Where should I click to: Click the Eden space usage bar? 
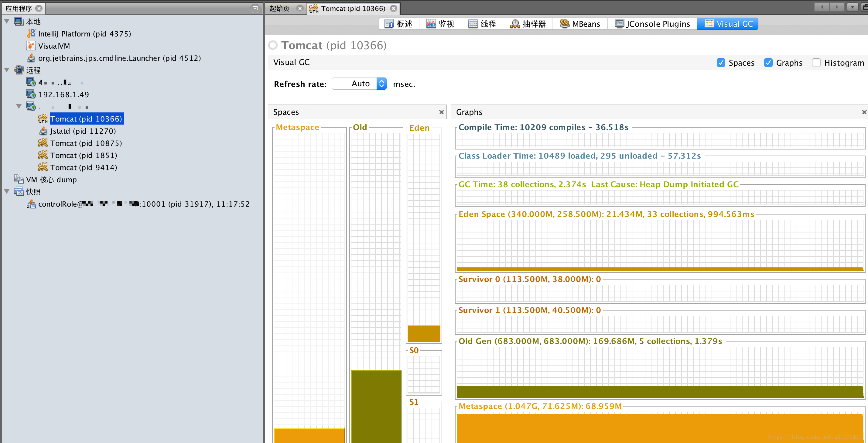(x=424, y=333)
